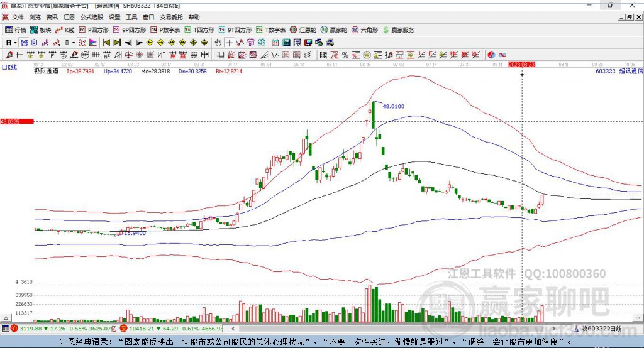Open the 工具 menu

pos(131,17)
